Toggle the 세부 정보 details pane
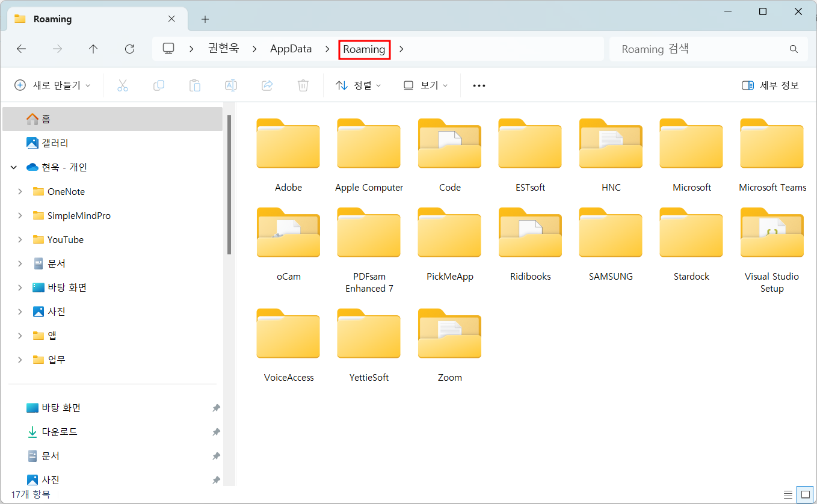Screen dimensions: 817x504 tap(770, 85)
